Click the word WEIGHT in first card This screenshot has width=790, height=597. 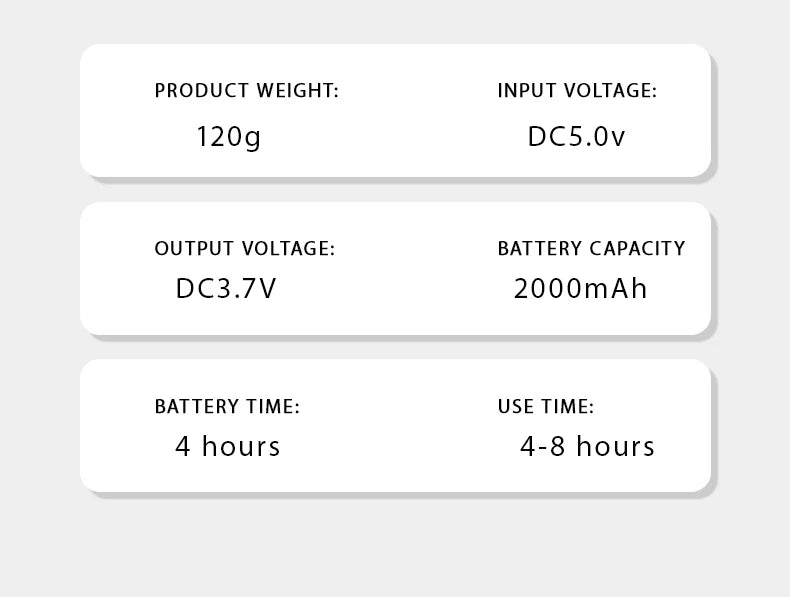pos(295,91)
